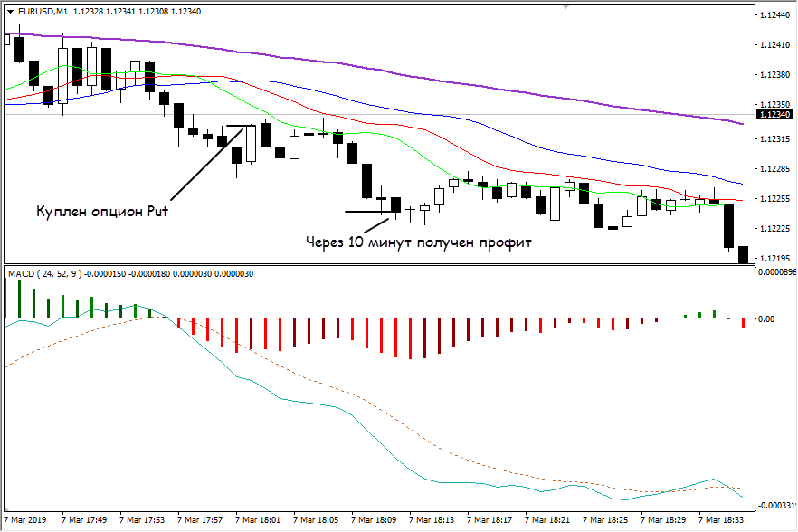This screenshot has width=798, height=532.
Task: Click the 1.12440 price scale label
Action: 774,15
